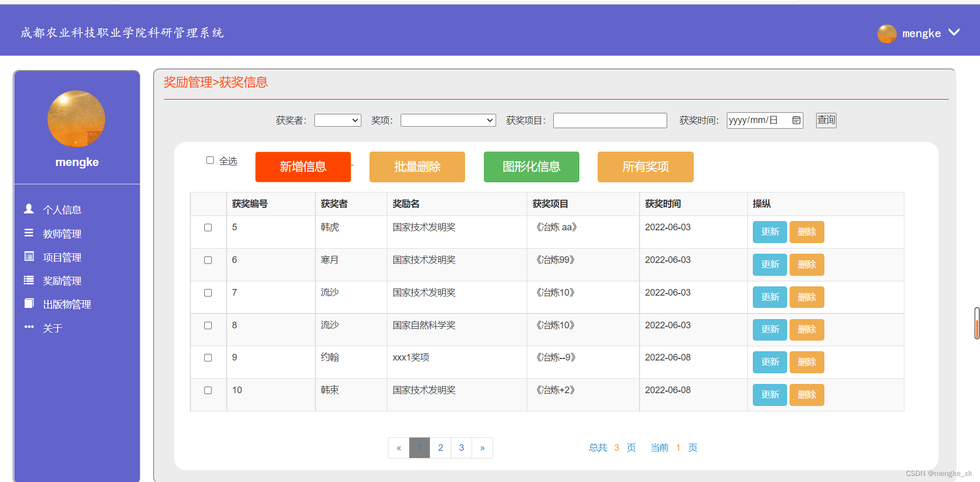The width and height of the screenshot is (980, 482).
Task: Click the mengke avatar in the header
Action: tap(887, 34)
